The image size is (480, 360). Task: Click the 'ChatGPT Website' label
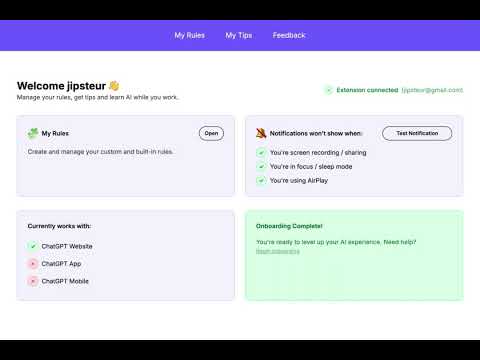[67, 246]
